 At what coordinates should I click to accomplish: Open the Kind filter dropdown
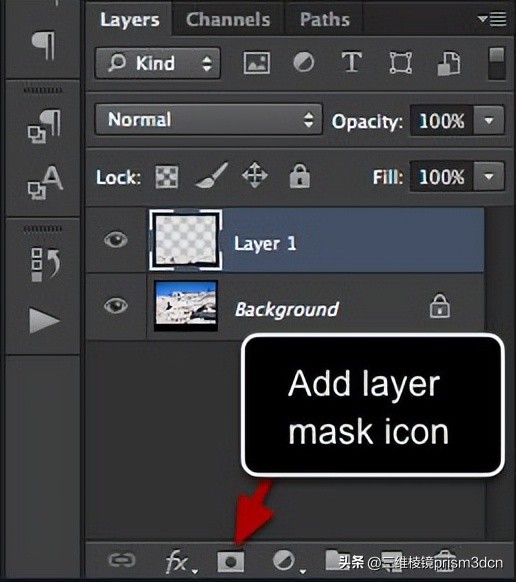coord(158,63)
